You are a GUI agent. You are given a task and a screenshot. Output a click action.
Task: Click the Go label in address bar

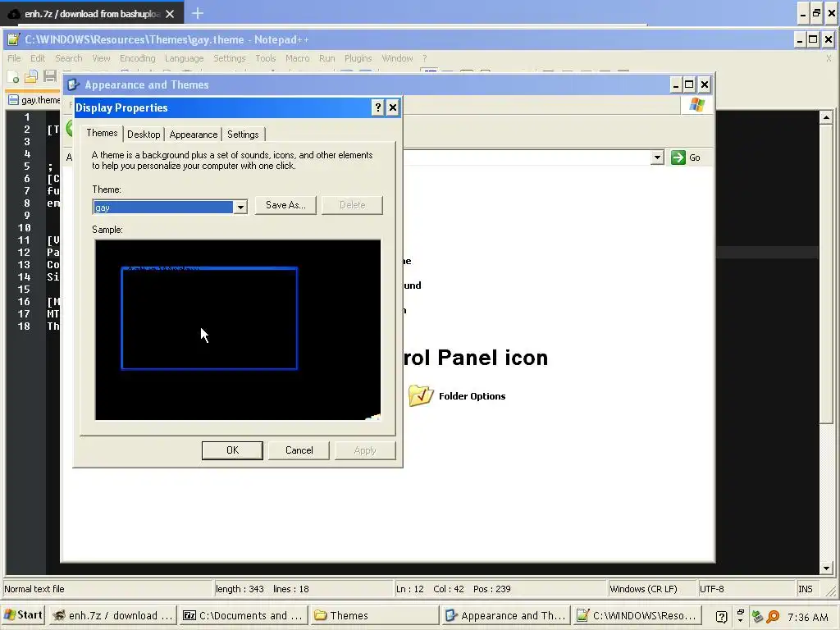(694, 157)
